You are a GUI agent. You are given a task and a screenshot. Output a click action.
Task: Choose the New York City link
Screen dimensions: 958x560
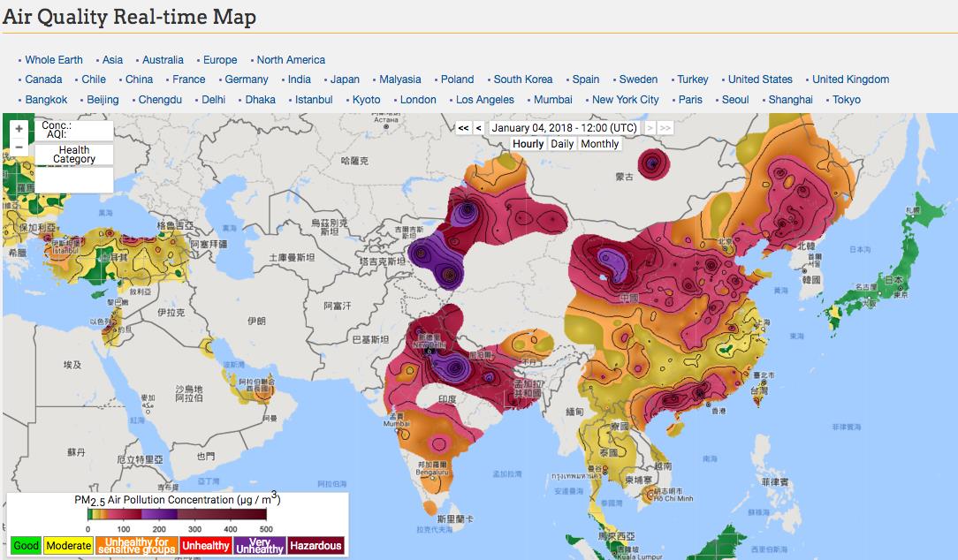tap(625, 100)
